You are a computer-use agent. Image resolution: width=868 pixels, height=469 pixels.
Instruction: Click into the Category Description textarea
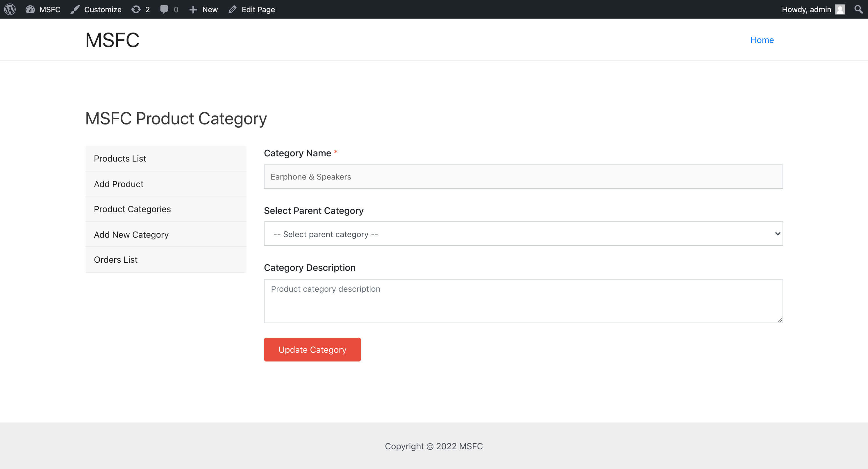tap(523, 300)
